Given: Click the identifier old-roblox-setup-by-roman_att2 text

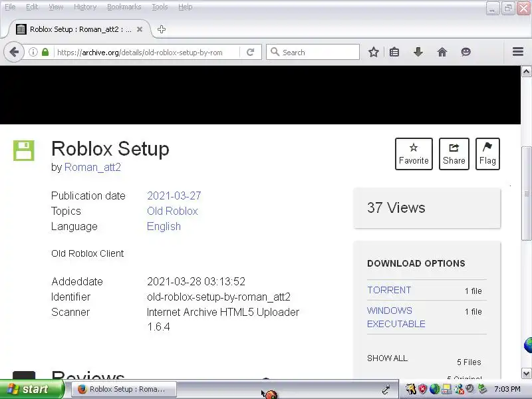Looking at the screenshot, I should pos(219,297).
